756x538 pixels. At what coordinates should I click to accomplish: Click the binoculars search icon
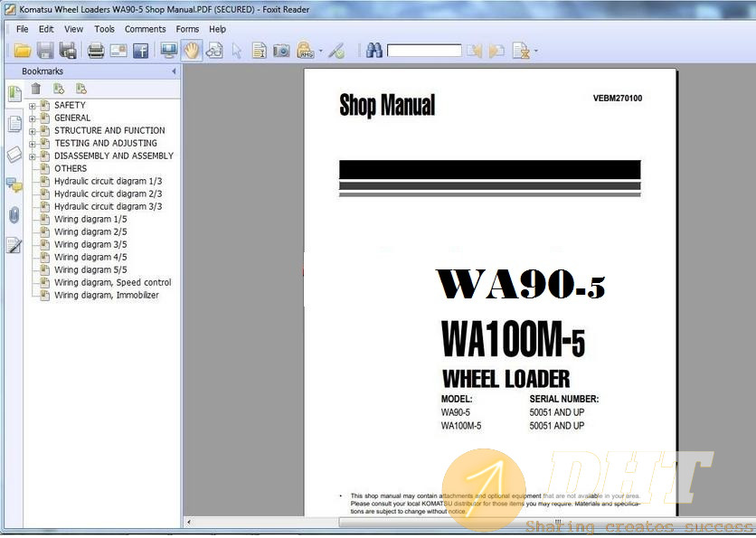point(374,50)
